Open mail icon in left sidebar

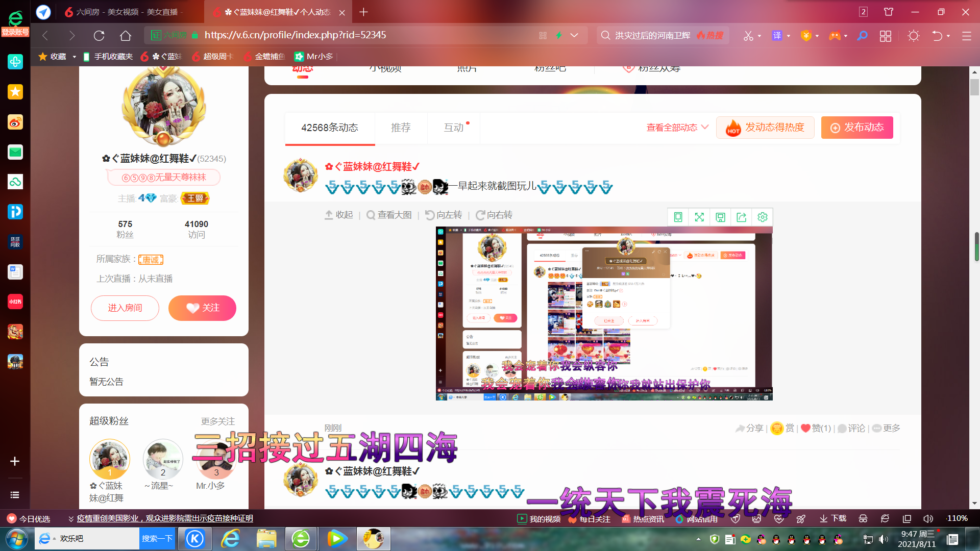[x=15, y=152]
